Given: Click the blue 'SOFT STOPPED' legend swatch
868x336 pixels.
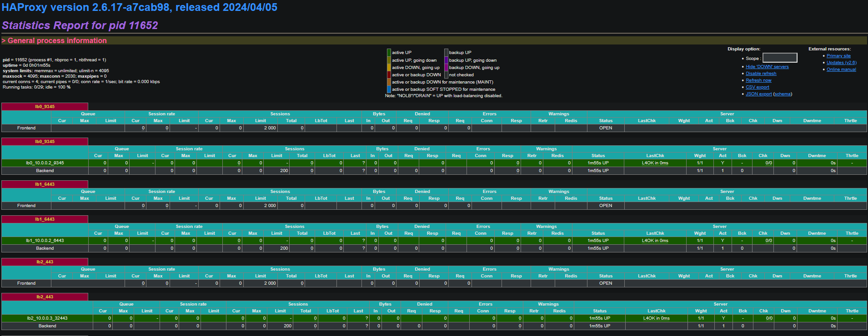Looking at the screenshot, I should (389, 89).
